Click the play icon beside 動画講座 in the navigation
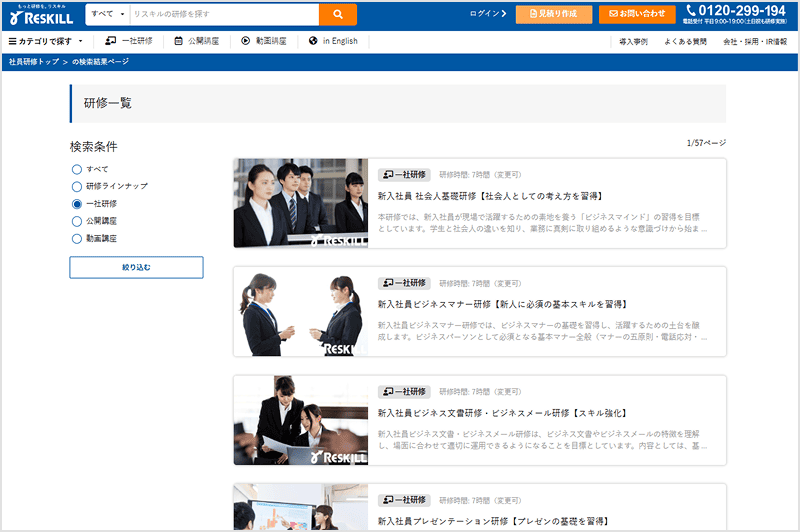This screenshot has height=532, width=800. pyautogui.click(x=245, y=41)
